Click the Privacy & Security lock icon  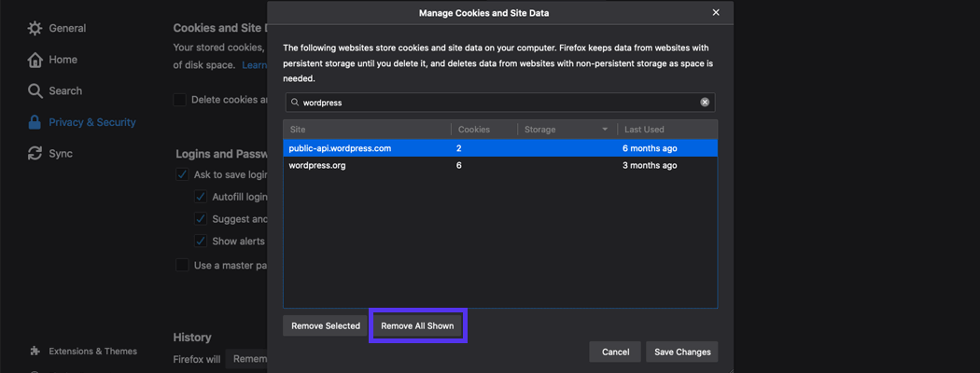[35, 122]
